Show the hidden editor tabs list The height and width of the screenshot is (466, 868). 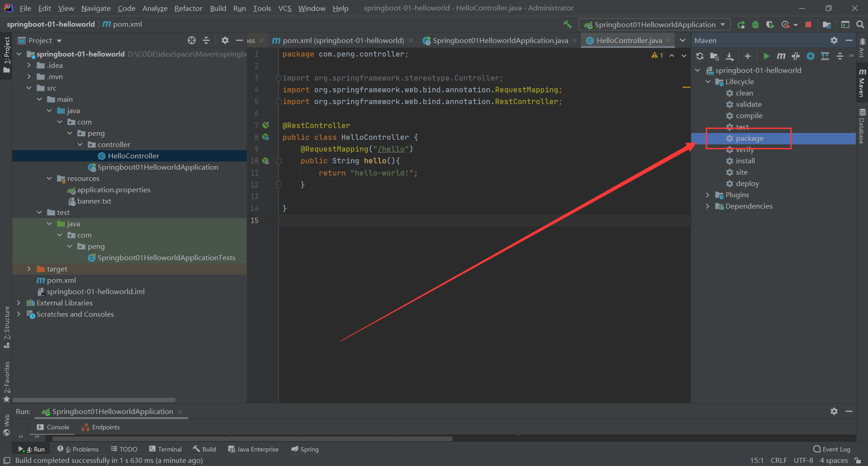click(x=683, y=40)
